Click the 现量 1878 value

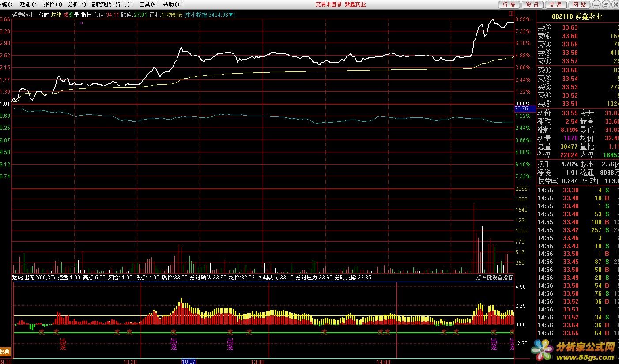(571, 138)
